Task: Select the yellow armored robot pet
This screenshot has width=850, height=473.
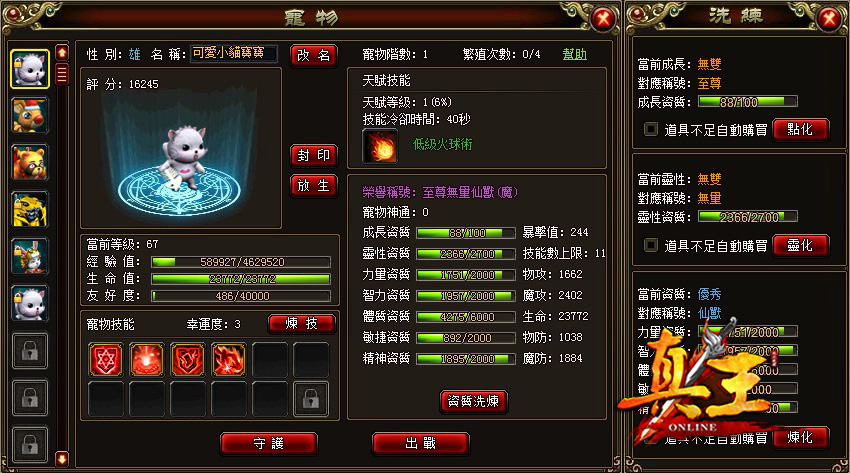Action: [x=30, y=210]
